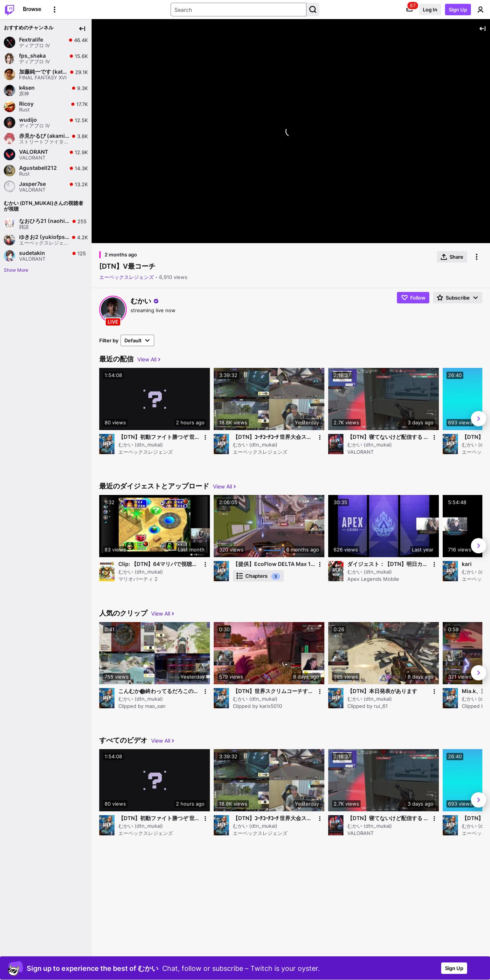Click the Fextralife channel avatar
Viewport: 490px width, 980px height.
point(10,42)
